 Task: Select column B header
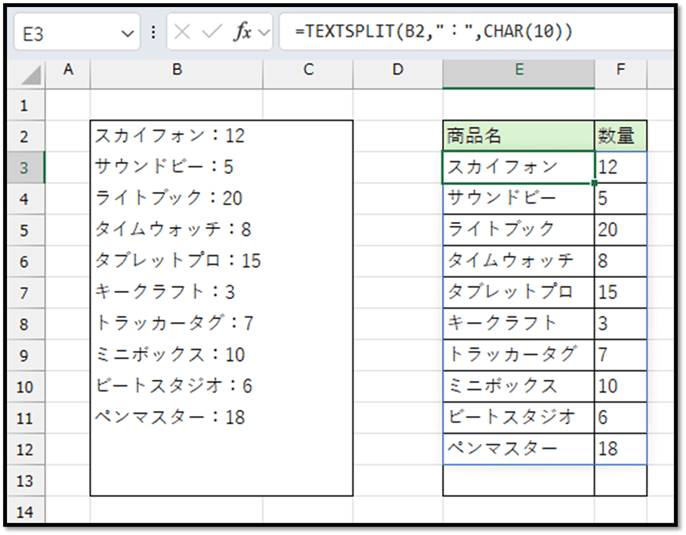click(x=176, y=70)
